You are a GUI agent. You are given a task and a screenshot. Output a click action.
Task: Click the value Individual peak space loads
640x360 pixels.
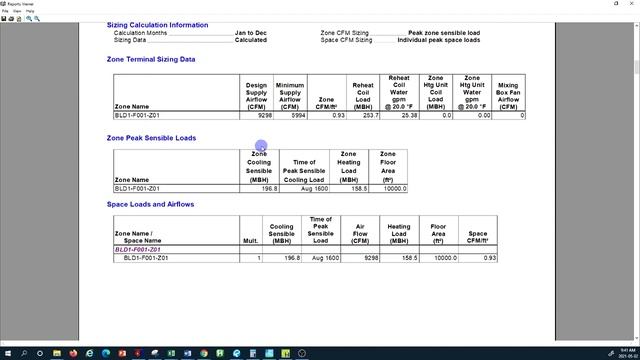click(x=439, y=40)
